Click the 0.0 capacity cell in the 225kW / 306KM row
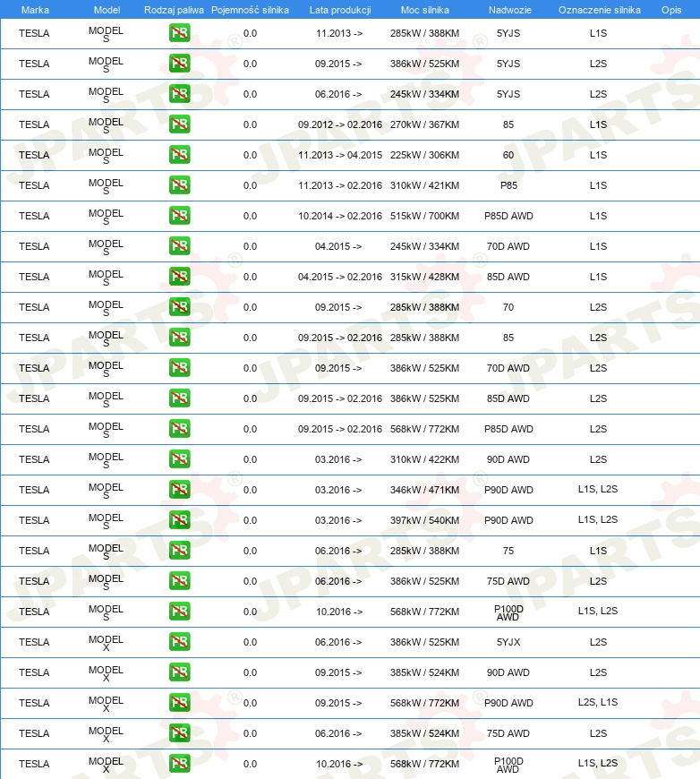Image resolution: width=700 pixels, height=779 pixels. click(250, 155)
